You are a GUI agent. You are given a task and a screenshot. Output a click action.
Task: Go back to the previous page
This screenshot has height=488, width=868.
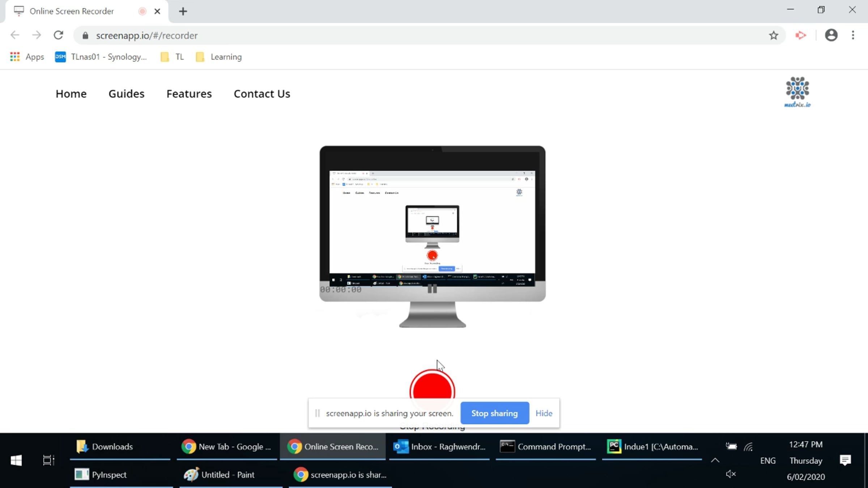(x=15, y=35)
